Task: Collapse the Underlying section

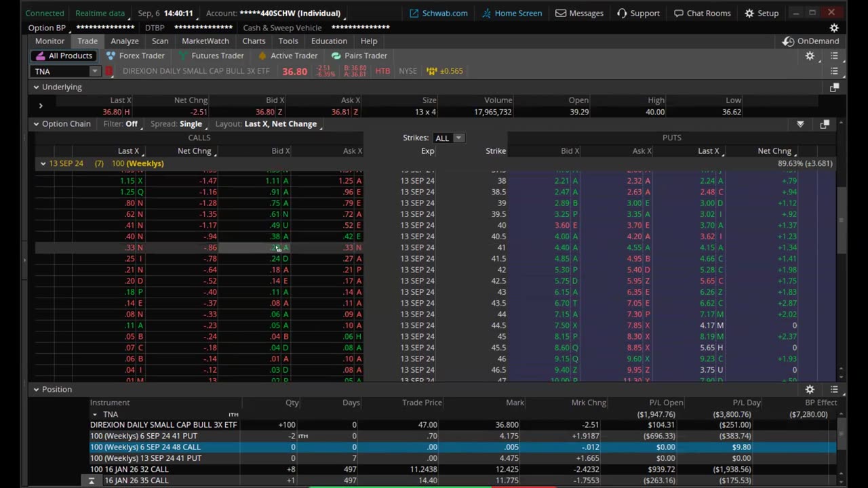Action: point(36,87)
